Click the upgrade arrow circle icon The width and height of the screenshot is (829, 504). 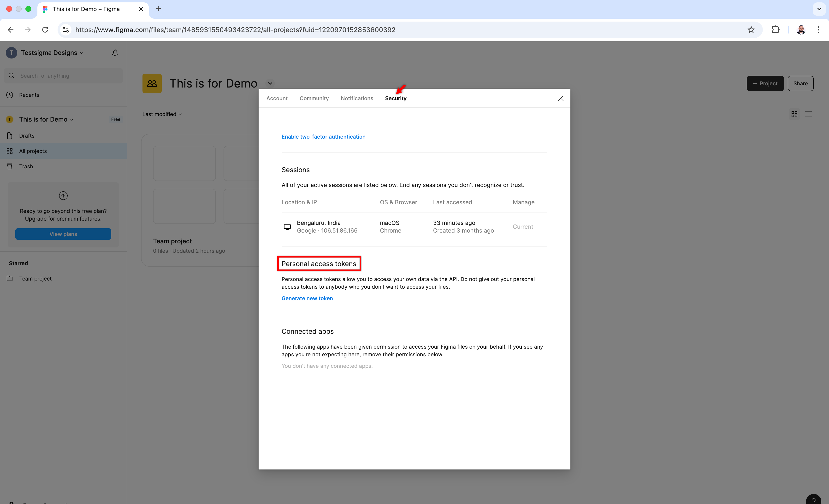(63, 196)
